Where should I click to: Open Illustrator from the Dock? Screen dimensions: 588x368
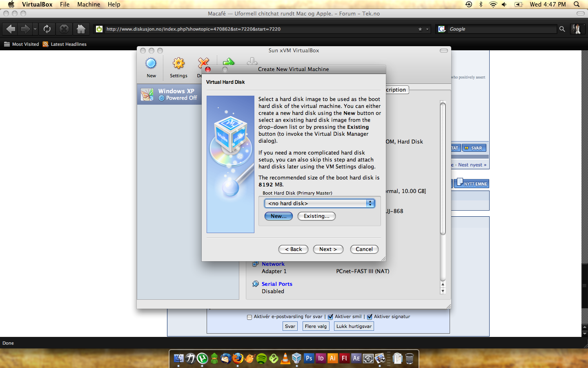pyautogui.click(x=333, y=358)
